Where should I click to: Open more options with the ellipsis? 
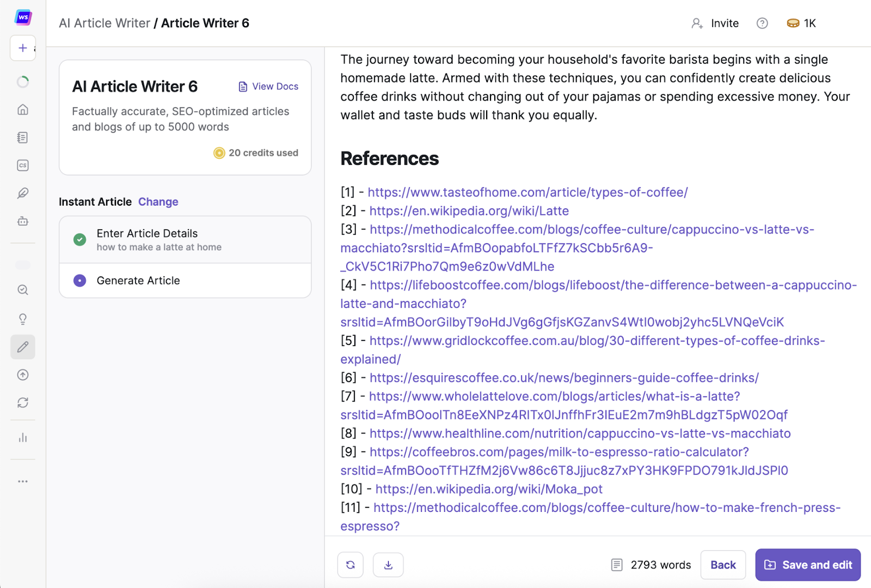tap(23, 481)
